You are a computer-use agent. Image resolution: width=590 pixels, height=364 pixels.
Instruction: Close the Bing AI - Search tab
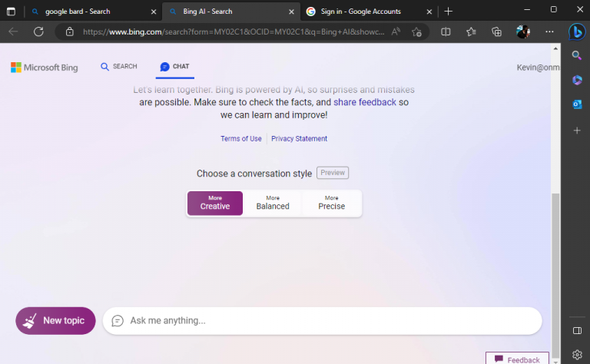click(x=291, y=12)
